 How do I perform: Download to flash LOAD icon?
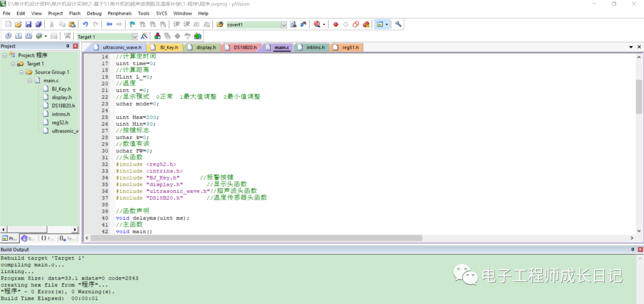coord(68,36)
